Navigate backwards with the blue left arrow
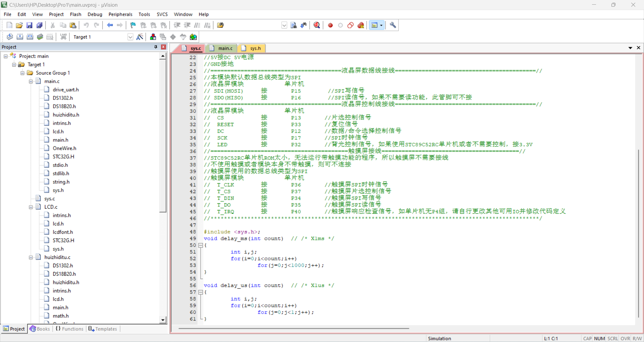 pos(110,25)
